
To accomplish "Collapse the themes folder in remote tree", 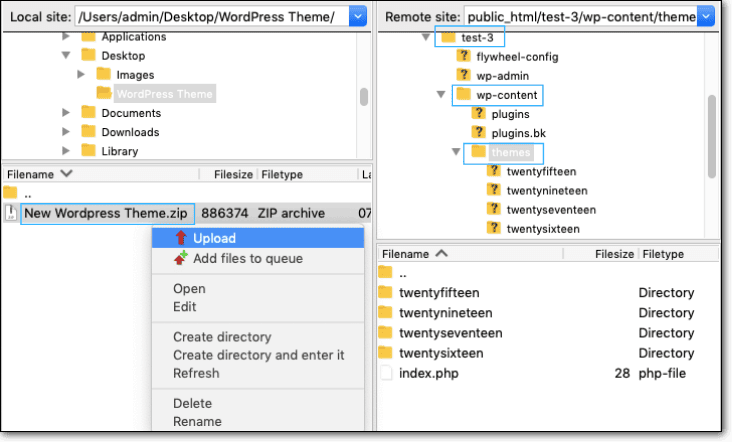I will pyautogui.click(x=456, y=152).
